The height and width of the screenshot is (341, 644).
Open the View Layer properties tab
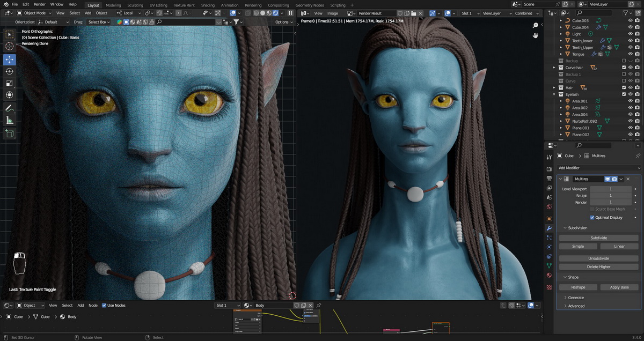(x=549, y=188)
